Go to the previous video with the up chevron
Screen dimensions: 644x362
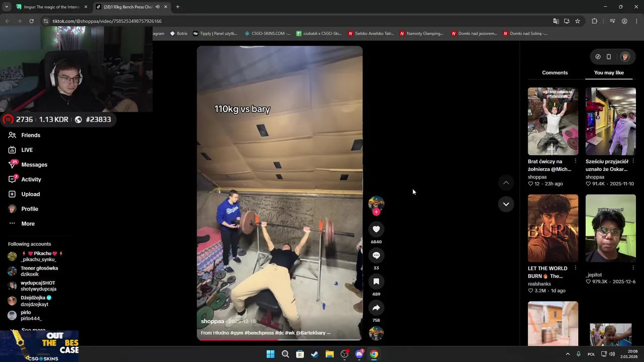[506, 183]
